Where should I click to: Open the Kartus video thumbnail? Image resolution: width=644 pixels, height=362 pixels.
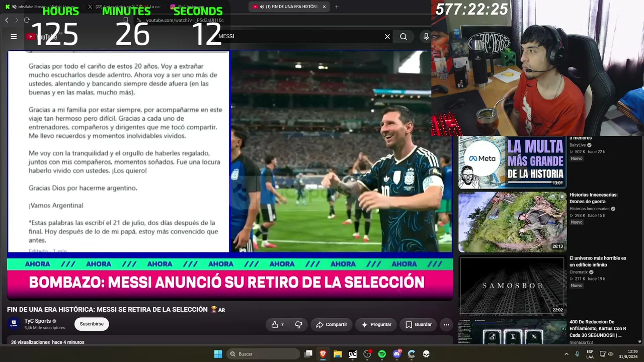[x=512, y=332]
